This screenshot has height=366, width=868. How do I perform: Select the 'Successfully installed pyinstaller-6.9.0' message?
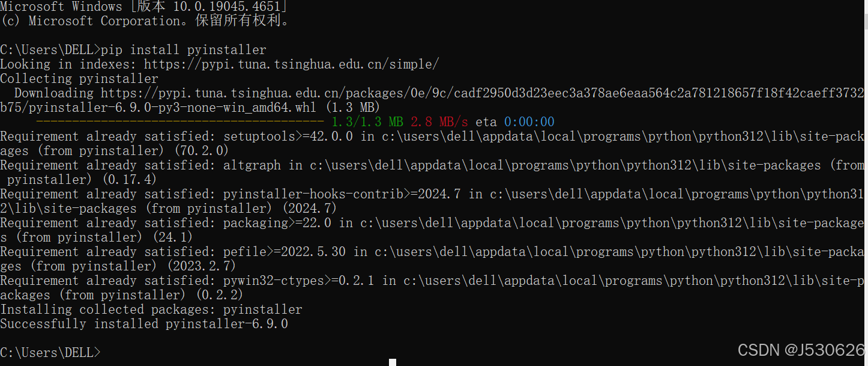144,323
